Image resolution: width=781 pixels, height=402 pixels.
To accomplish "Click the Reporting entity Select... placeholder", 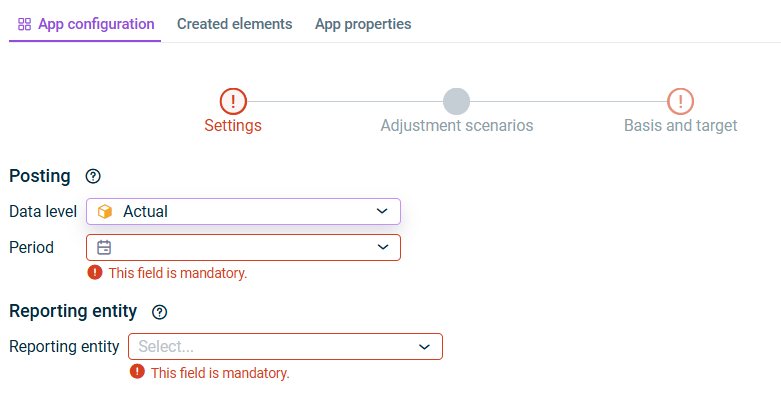I will (x=167, y=347).
